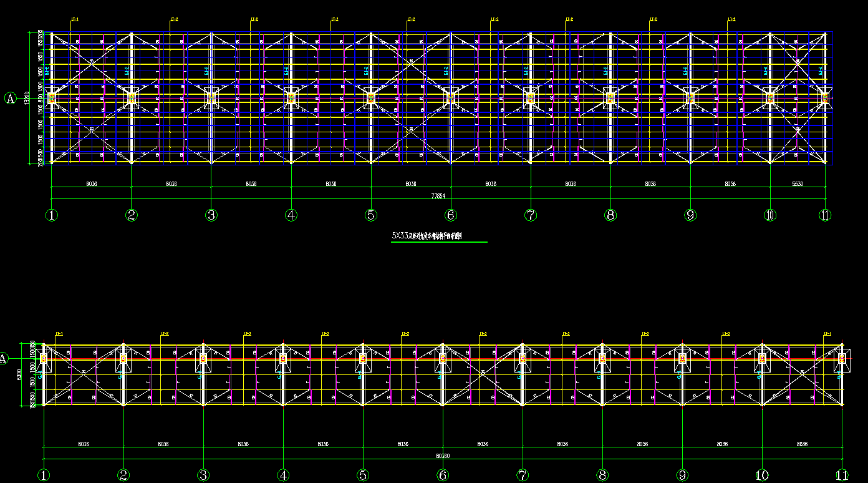Viewport: 868px width, 483px height.
Task: Select the 80360 overall dimension text
Action: pos(443,456)
